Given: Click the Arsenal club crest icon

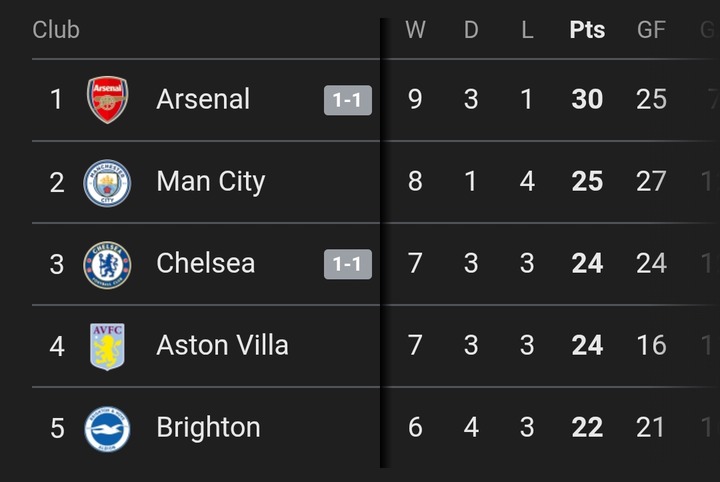Looking at the screenshot, I should (107, 99).
